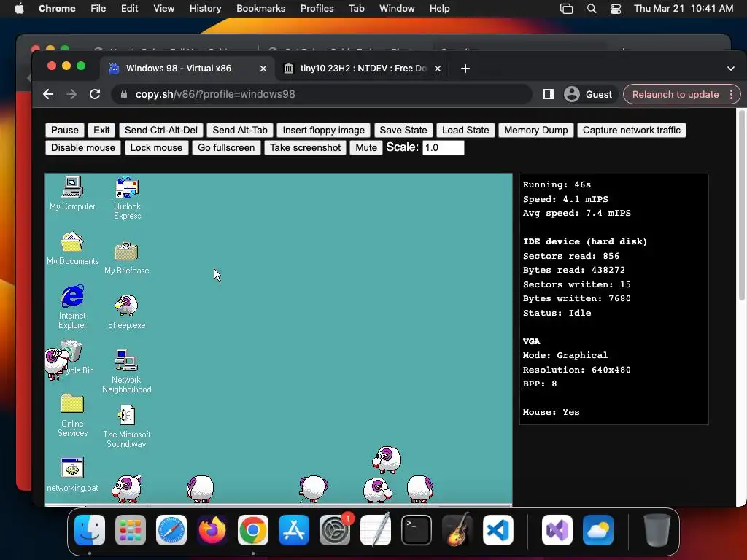Image resolution: width=747 pixels, height=560 pixels.
Task: Open Spotlight search in menu bar
Action: [591, 9]
